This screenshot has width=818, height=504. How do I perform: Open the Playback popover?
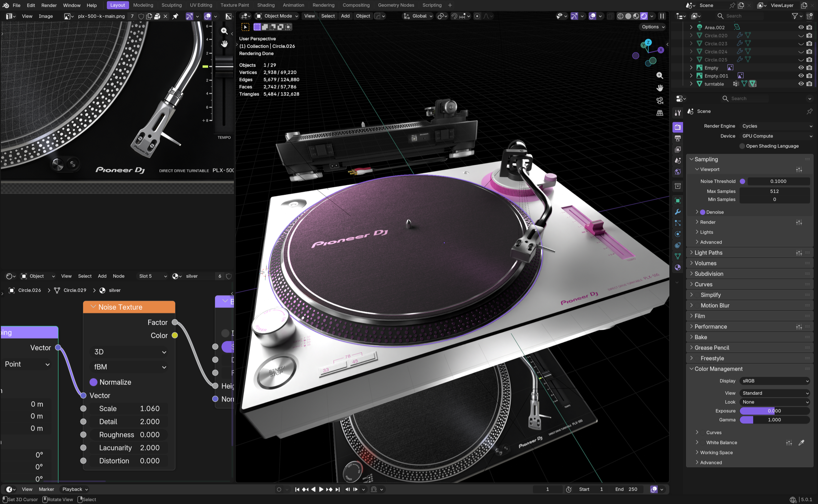[75, 489]
